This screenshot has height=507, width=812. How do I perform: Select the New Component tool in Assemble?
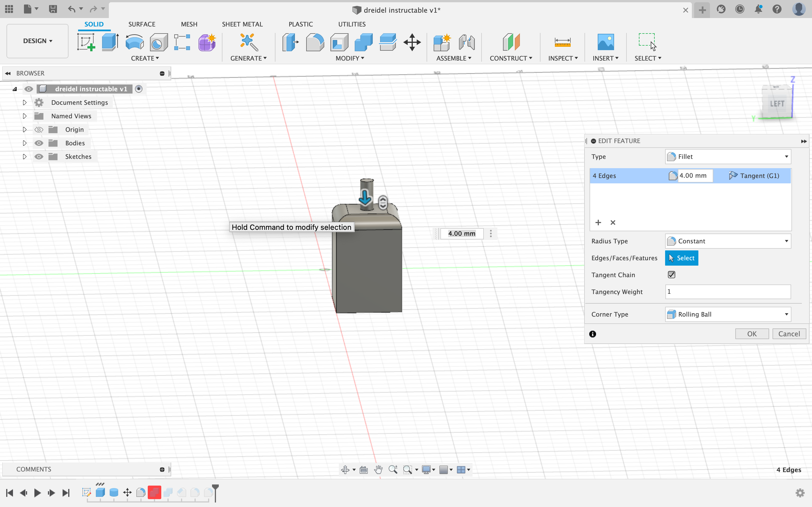[442, 42]
